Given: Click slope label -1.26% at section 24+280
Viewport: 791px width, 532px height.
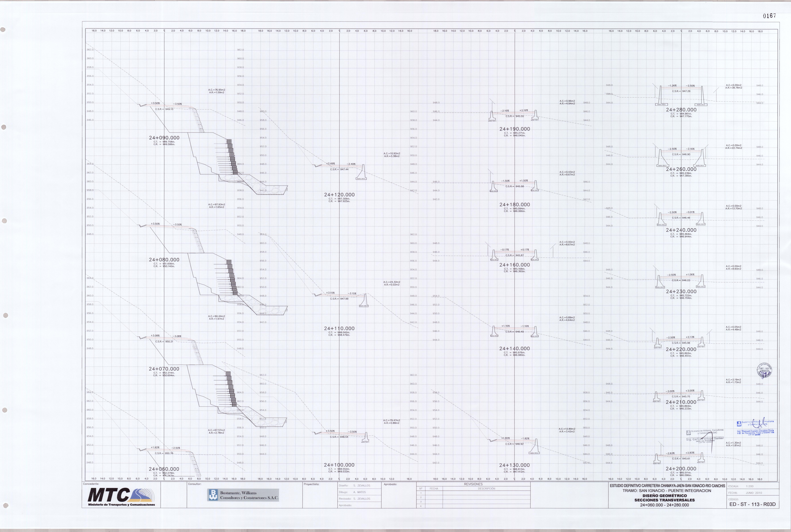Looking at the screenshot, I should [672, 86].
